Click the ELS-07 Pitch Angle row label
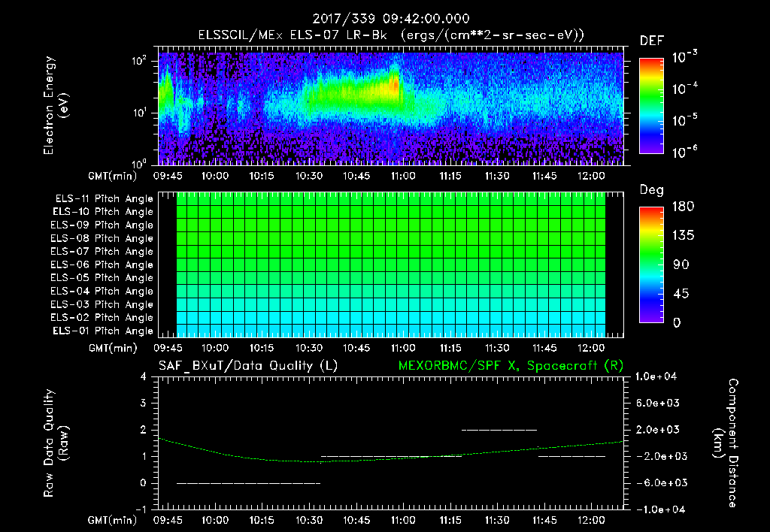Viewport: 770px width, 532px height. (102, 252)
